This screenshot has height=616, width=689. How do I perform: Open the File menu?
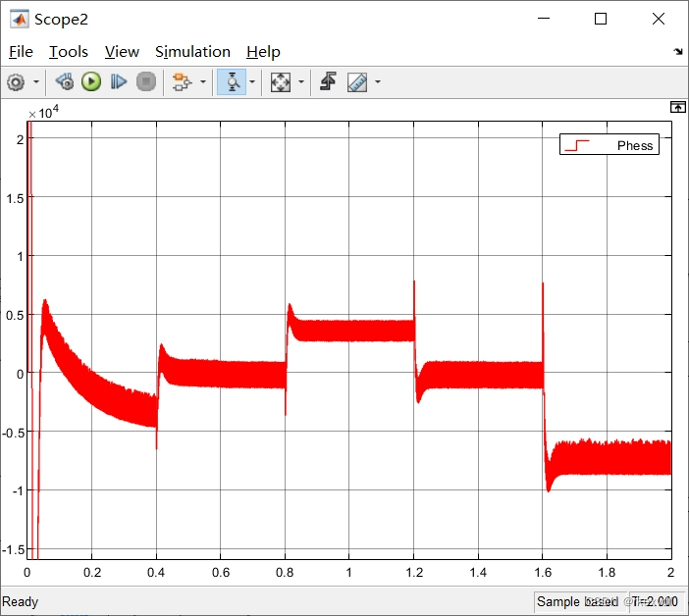tap(21, 52)
